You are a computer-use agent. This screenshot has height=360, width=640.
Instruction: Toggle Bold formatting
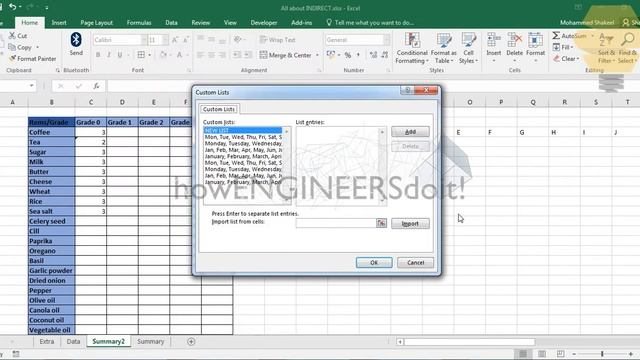[98, 55]
